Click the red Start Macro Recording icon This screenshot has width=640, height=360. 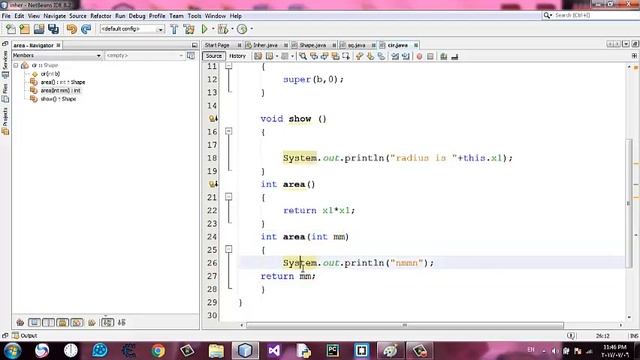pyautogui.click(x=419, y=56)
